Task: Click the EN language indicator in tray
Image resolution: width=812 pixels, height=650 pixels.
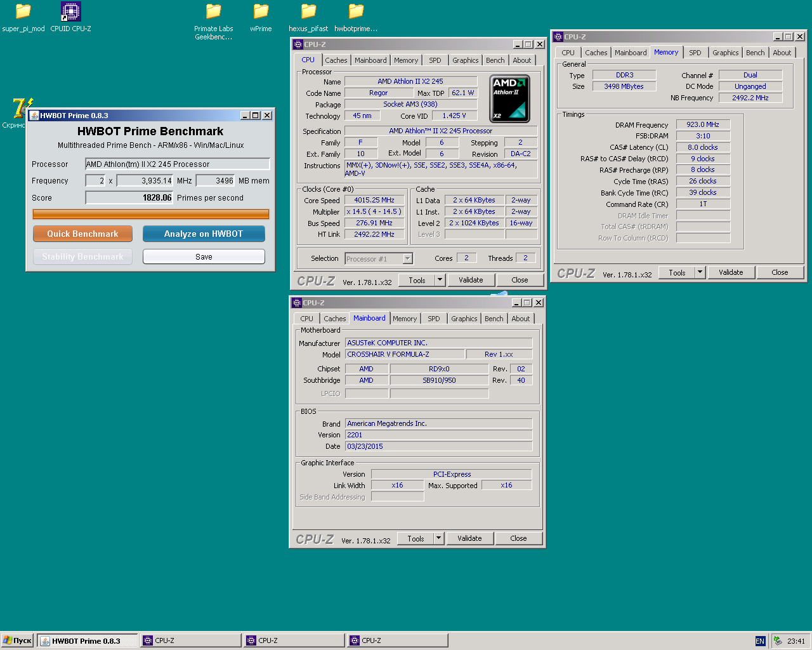Action: pos(760,641)
